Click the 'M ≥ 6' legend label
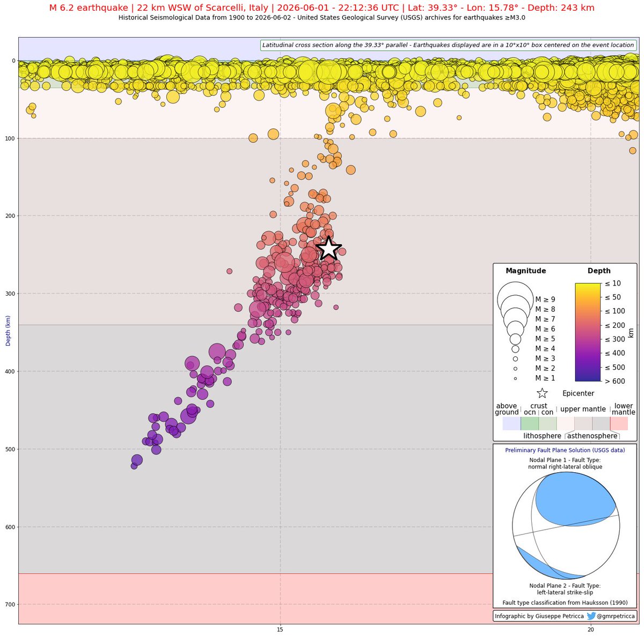This screenshot has width=644, height=644. [x=545, y=329]
